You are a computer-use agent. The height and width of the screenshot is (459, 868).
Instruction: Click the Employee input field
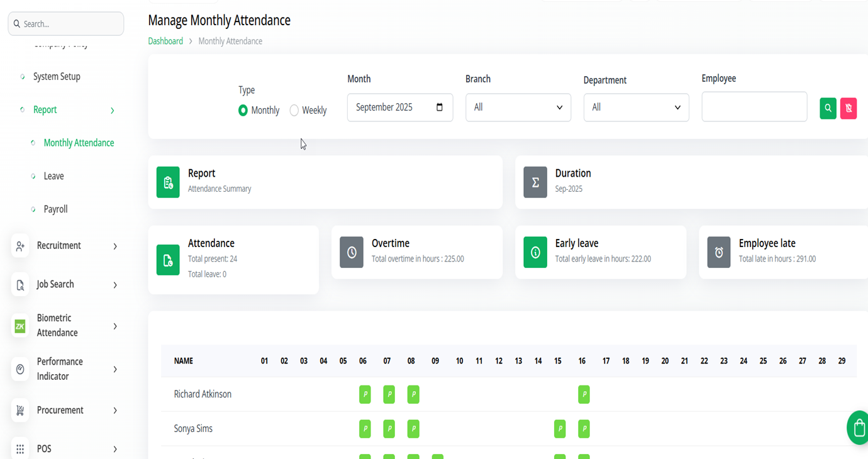tap(754, 107)
